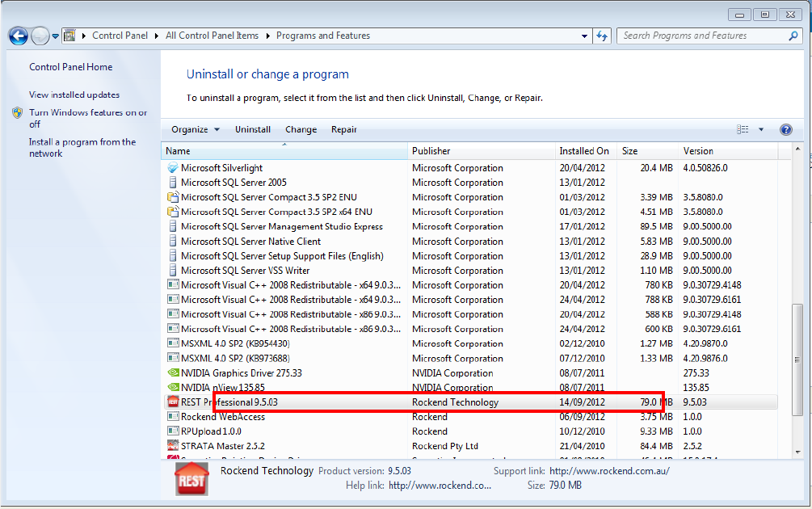Open Turn Windows features on or off
Viewport: 812px width, 509px height.
(x=88, y=118)
